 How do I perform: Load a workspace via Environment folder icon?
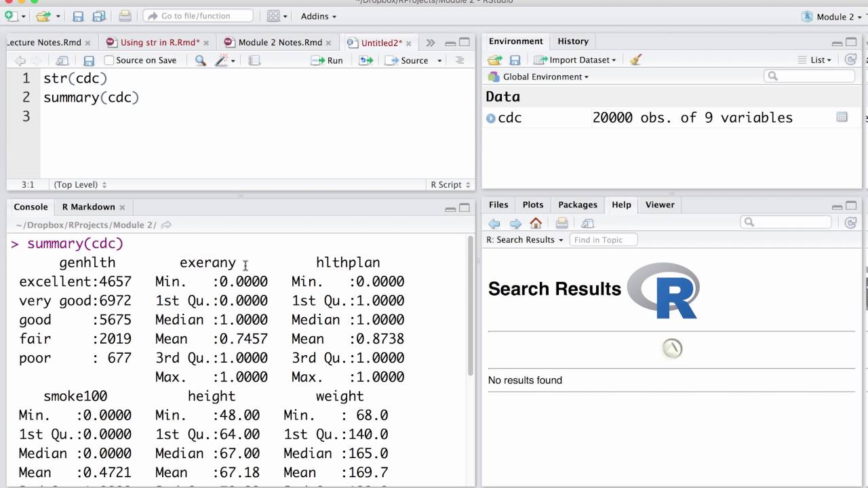495,60
